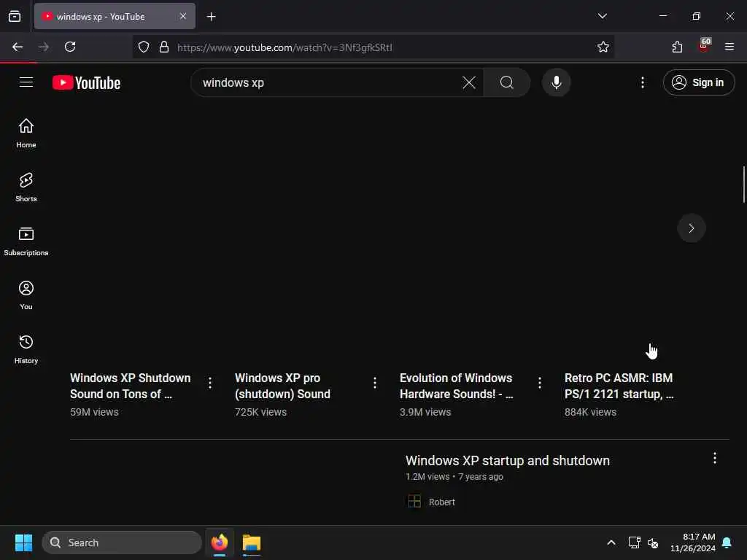Start voice search with microphone

click(557, 82)
